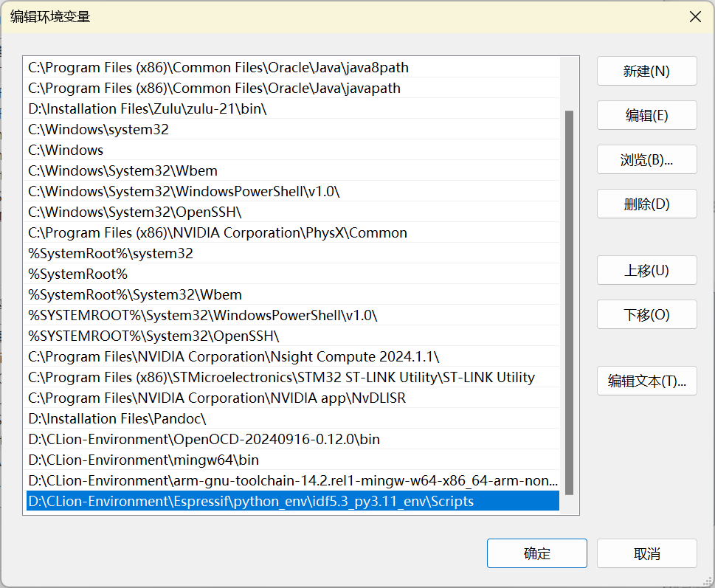715x588 pixels.
Task: Click the 新建(N) button
Action: (x=646, y=71)
